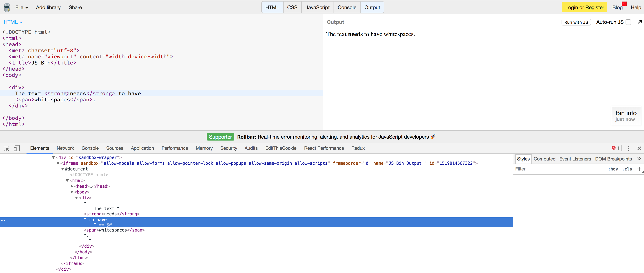
Task: Click the Run with JS button
Action: (576, 22)
